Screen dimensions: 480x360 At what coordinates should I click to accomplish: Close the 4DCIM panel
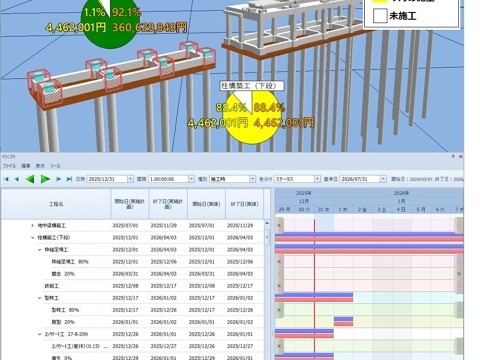click(x=460, y=156)
